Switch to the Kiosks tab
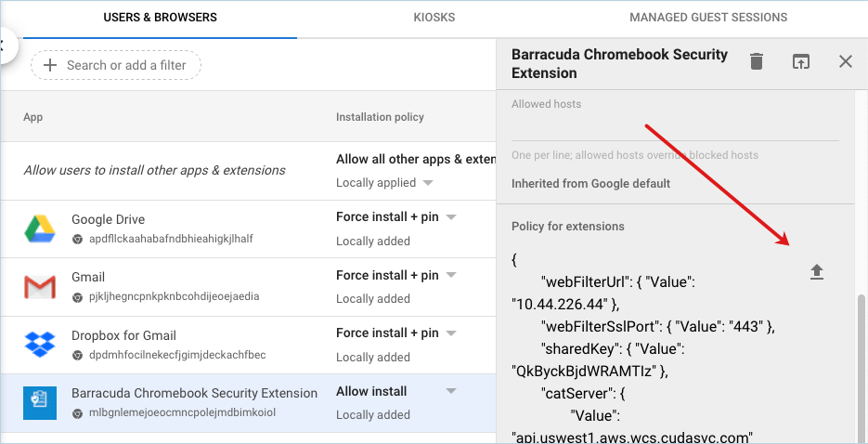868x444 pixels. click(x=434, y=17)
